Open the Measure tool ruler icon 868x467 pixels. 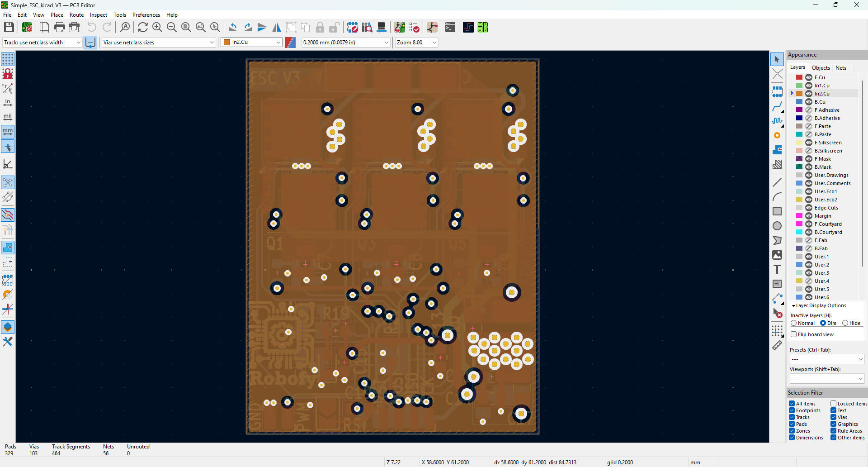tap(777, 345)
